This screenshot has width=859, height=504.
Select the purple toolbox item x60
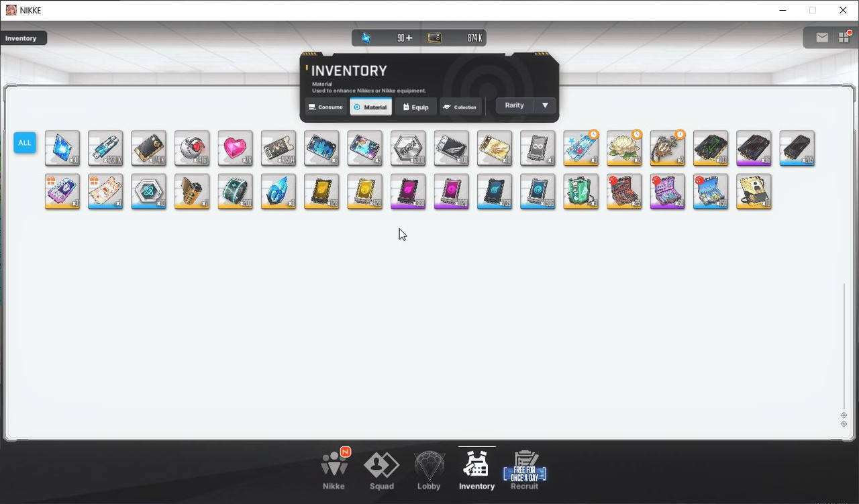[667, 191]
